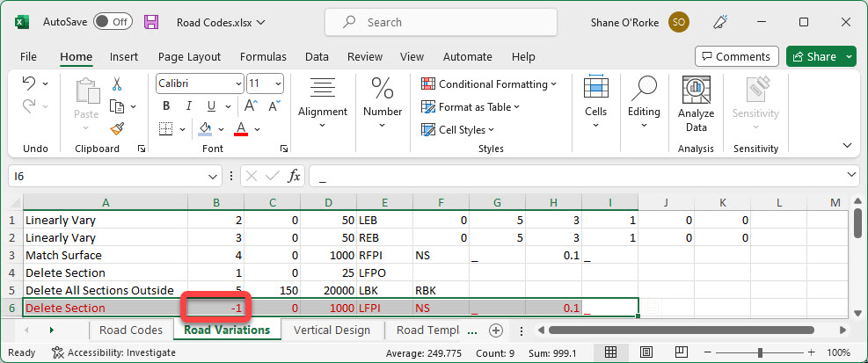
Task: Toggle Underline formatting
Action: pyautogui.click(x=211, y=106)
